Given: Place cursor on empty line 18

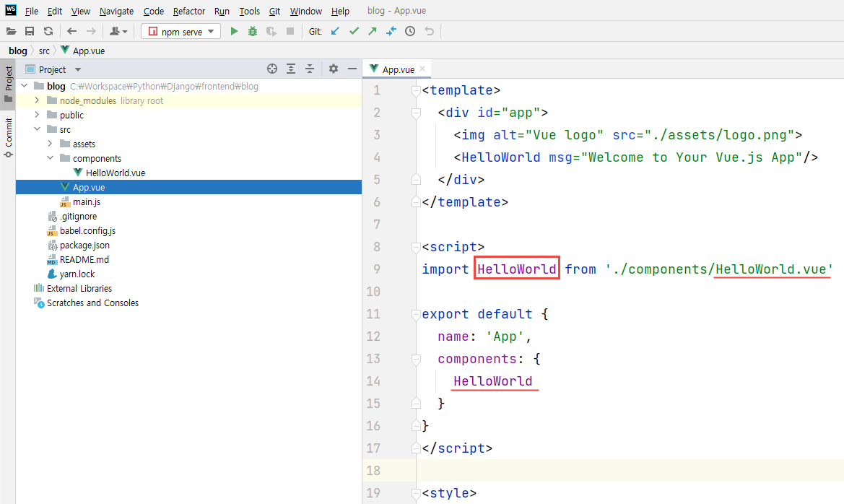Looking at the screenshot, I should click(x=630, y=471).
